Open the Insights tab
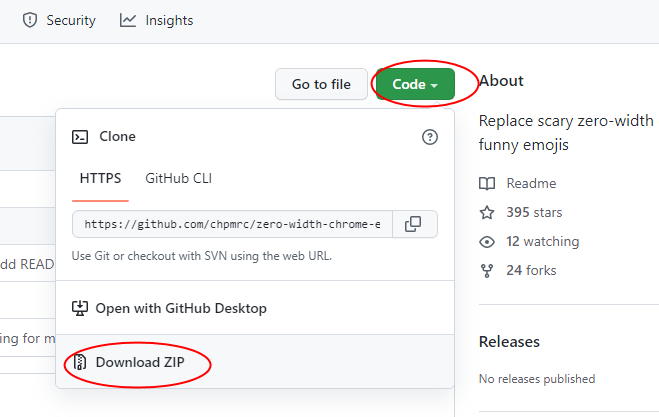This screenshot has width=659, height=417. click(156, 20)
